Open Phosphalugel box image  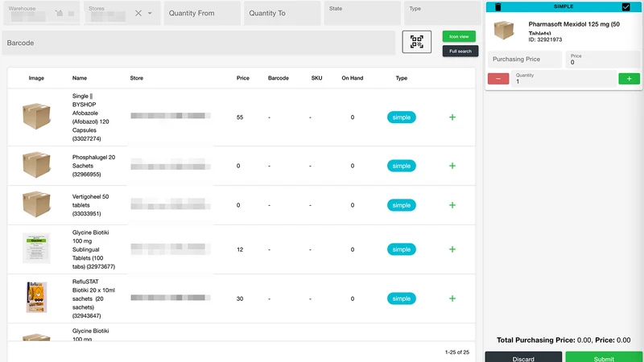click(x=36, y=165)
